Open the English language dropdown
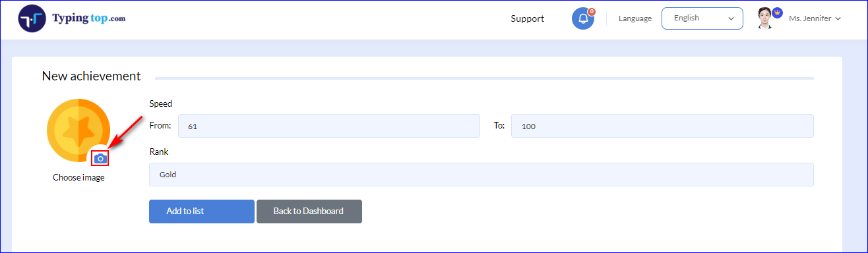 click(x=702, y=18)
